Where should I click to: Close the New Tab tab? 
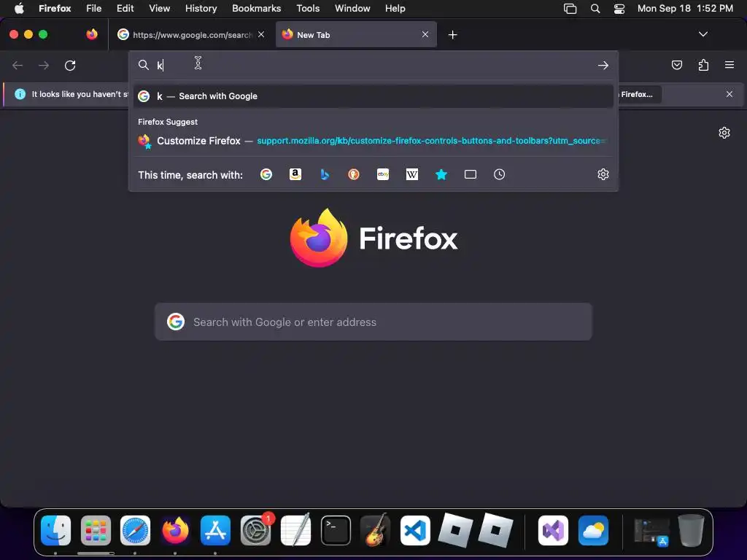point(425,34)
